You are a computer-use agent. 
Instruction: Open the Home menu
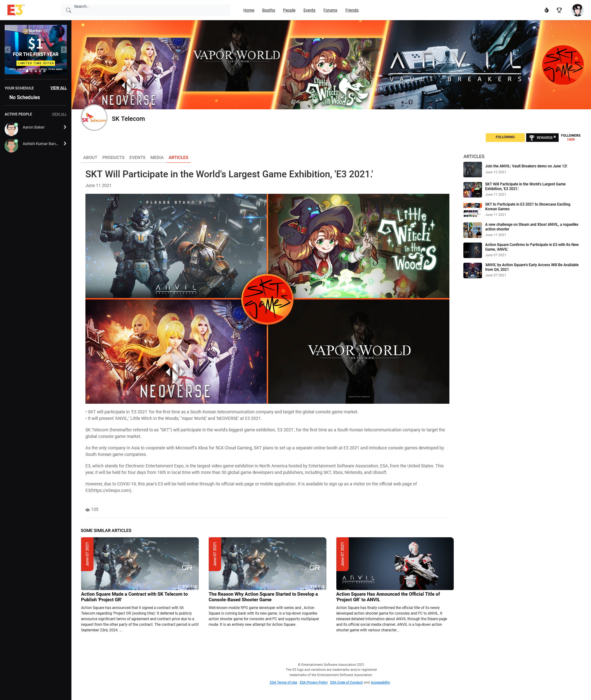click(x=248, y=10)
